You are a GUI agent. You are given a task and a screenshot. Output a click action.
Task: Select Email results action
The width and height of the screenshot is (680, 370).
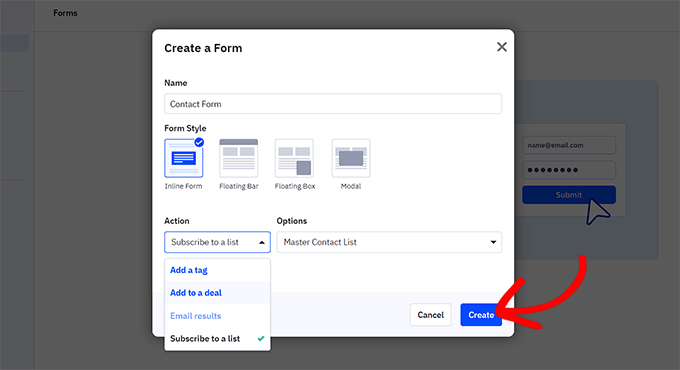click(x=217, y=316)
